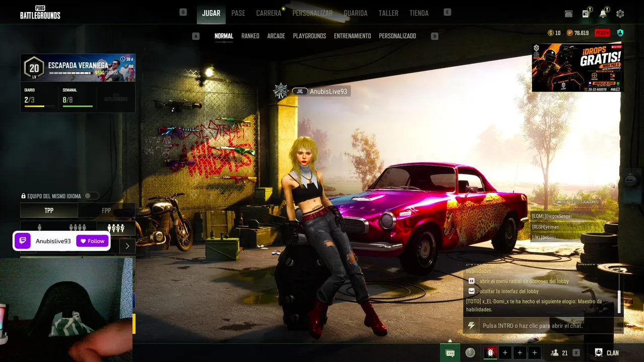Viewport: 644px width, 362px height.
Task: Open the CARRERA tab
Action: click(269, 13)
